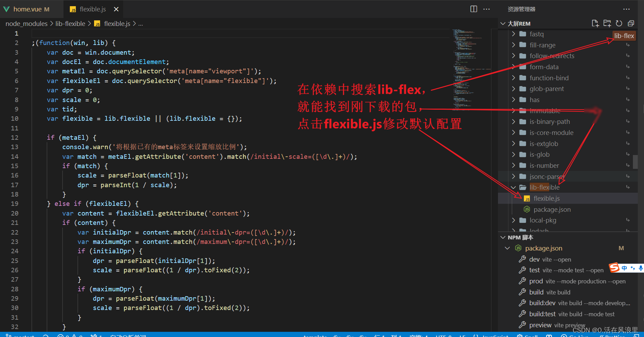Split the editor to the right

point(474,9)
